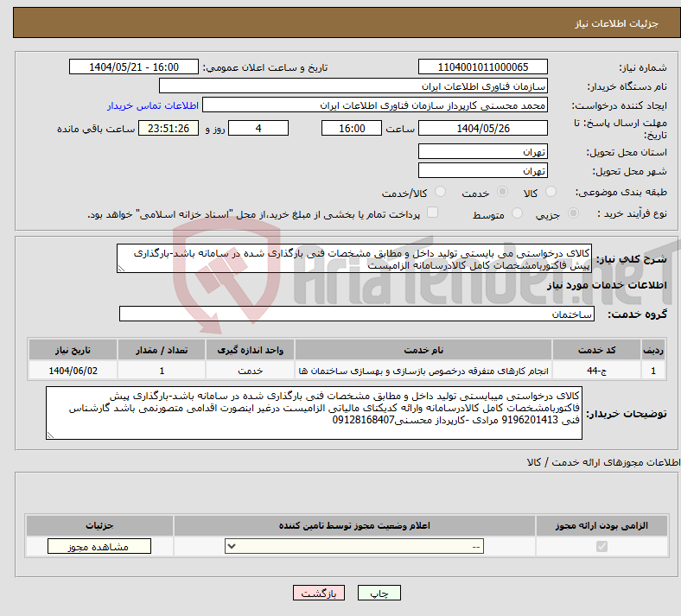Screen dimensions: 681x616
Task: Click the need number field 1104001011000065
Action: click(483, 67)
